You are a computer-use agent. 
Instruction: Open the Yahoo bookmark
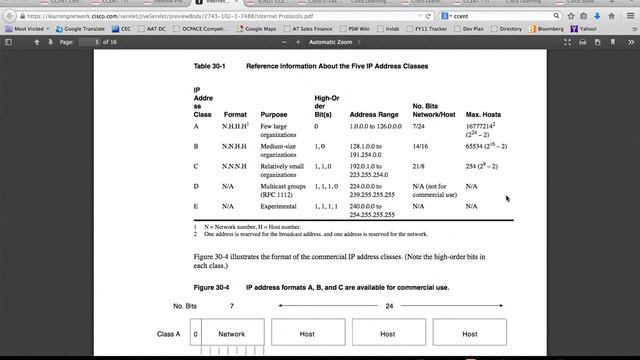584,29
